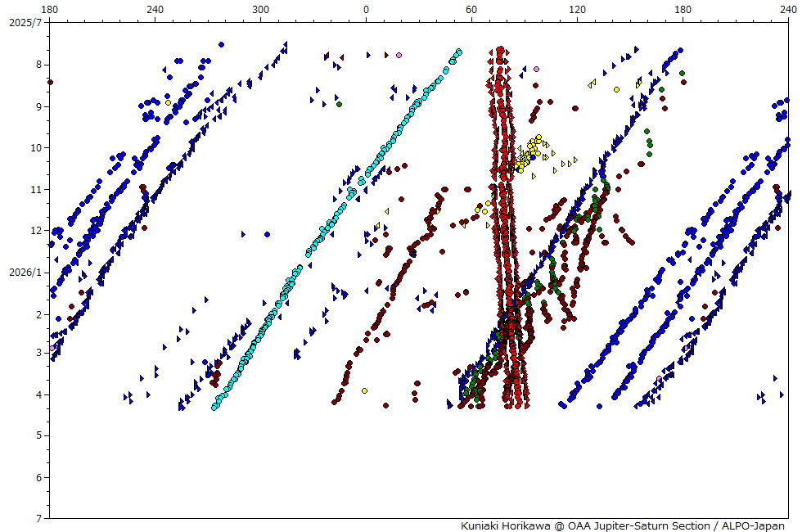Click the Kuniaki Horikawa credit text
Screen dimensions: 802x532
pos(622,525)
